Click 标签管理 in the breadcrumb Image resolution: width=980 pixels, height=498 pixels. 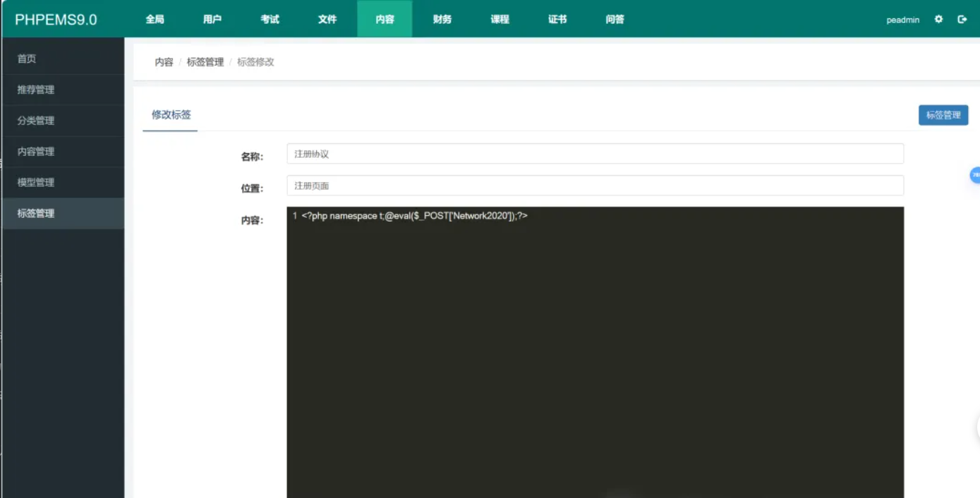[205, 62]
